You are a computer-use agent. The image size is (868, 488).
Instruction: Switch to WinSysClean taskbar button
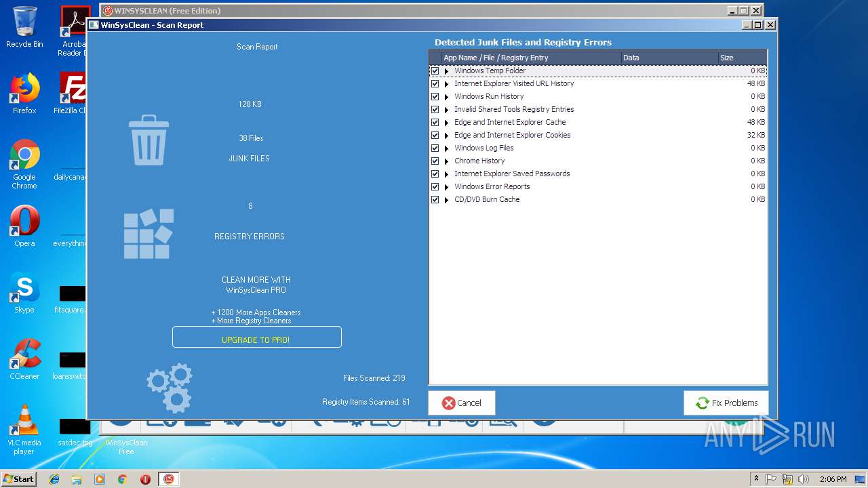point(169,479)
